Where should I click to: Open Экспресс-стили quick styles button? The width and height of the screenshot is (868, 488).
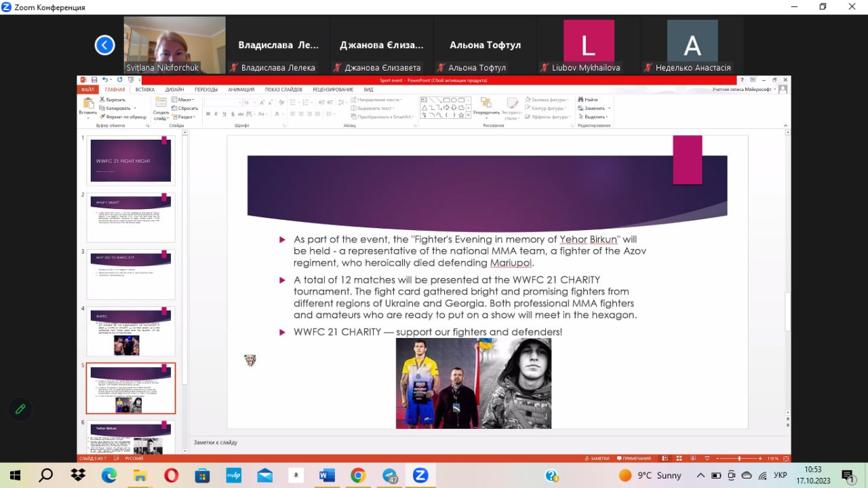tap(512, 107)
